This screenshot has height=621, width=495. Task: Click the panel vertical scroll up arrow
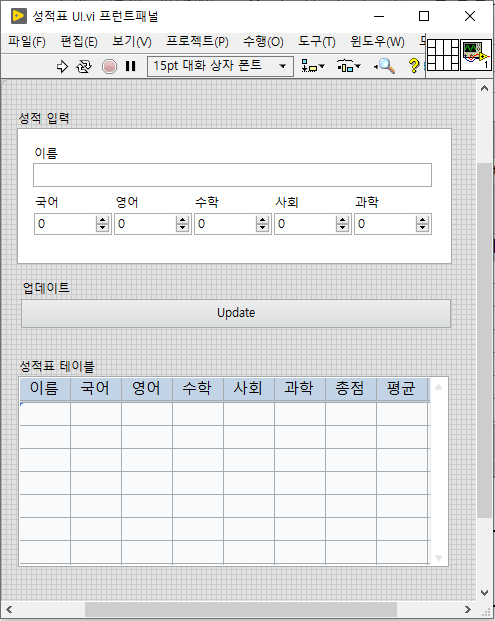coord(484,89)
